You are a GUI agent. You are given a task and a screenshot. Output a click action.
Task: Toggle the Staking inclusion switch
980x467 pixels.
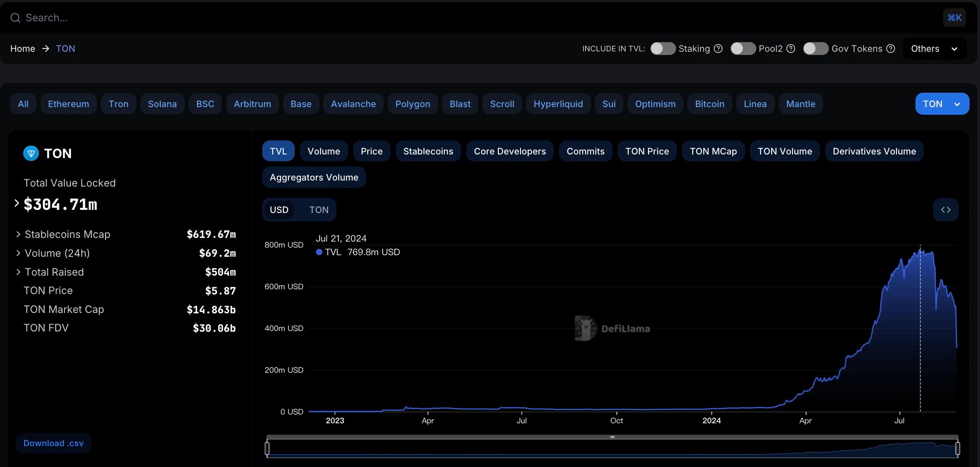tap(662, 48)
